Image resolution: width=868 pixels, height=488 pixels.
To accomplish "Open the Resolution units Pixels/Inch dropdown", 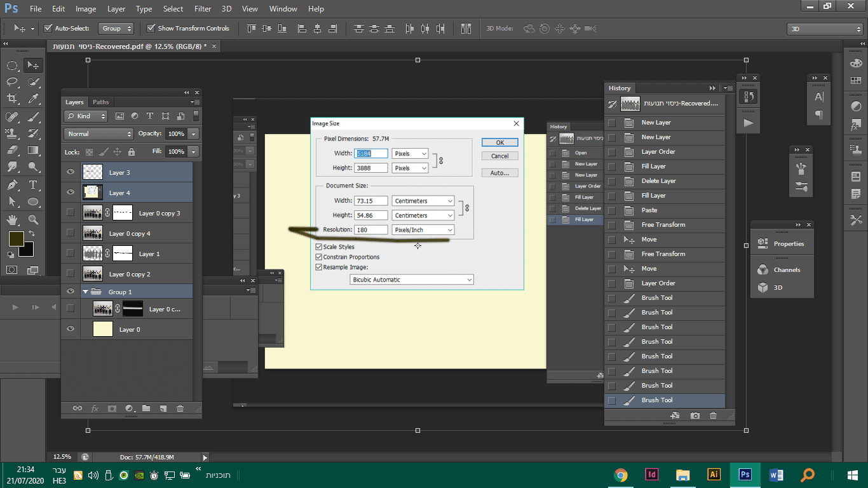I will [x=423, y=230].
